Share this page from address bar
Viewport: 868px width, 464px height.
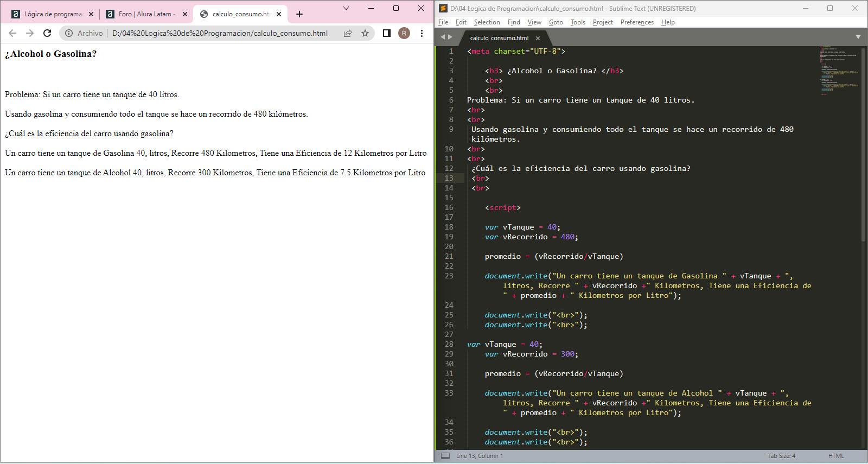347,33
